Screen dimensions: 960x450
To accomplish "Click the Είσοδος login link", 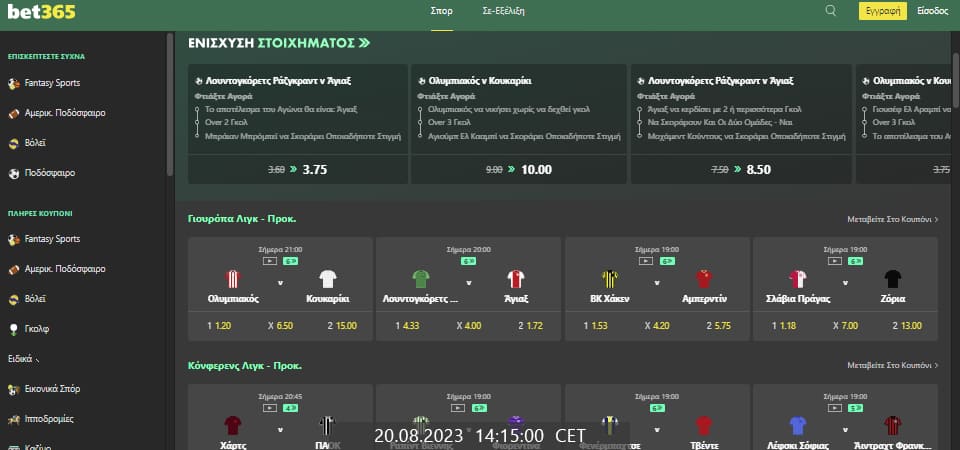I will (x=933, y=11).
